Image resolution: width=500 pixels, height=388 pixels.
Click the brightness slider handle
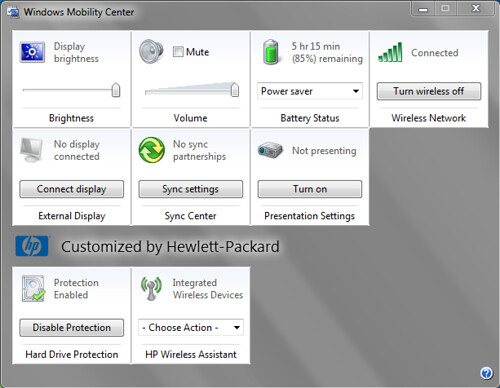[116, 90]
